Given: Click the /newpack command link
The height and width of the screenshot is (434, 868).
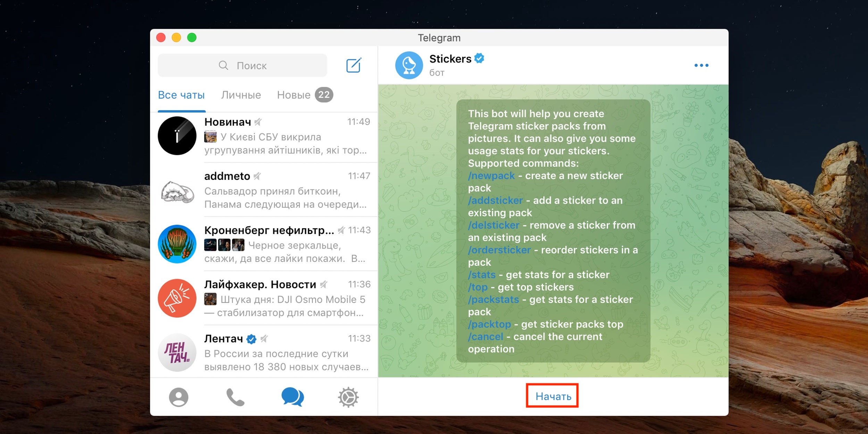Looking at the screenshot, I should coord(491,176).
